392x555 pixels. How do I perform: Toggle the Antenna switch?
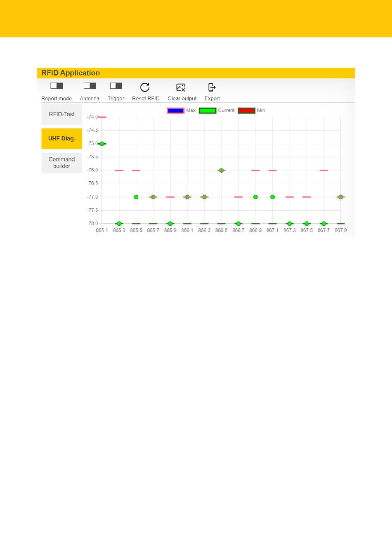(90, 86)
